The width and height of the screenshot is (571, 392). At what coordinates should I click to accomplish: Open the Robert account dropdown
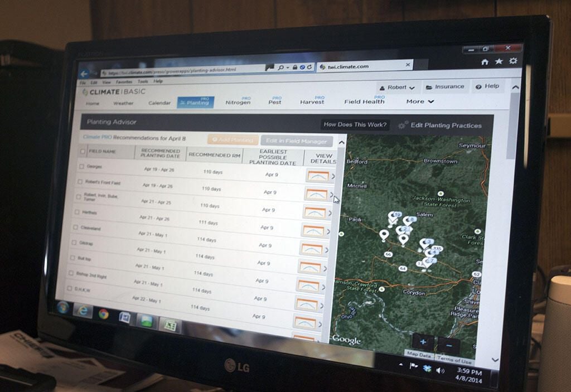(x=397, y=88)
